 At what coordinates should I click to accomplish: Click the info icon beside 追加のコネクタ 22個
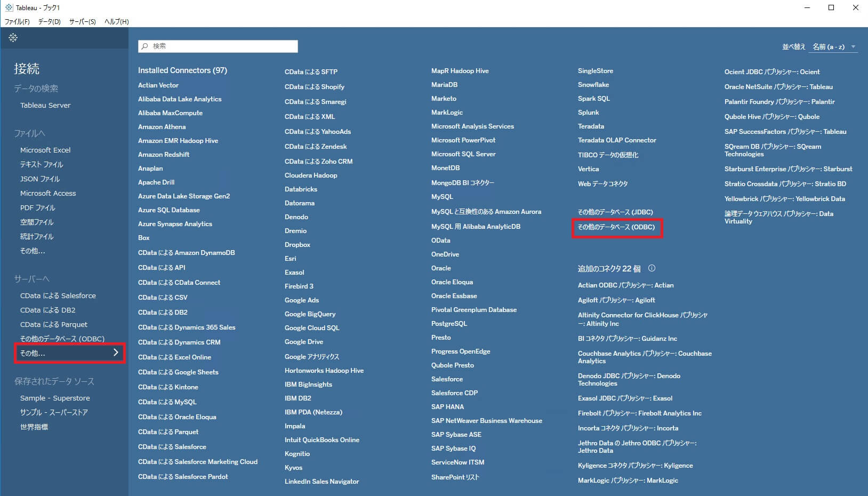click(652, 268)
